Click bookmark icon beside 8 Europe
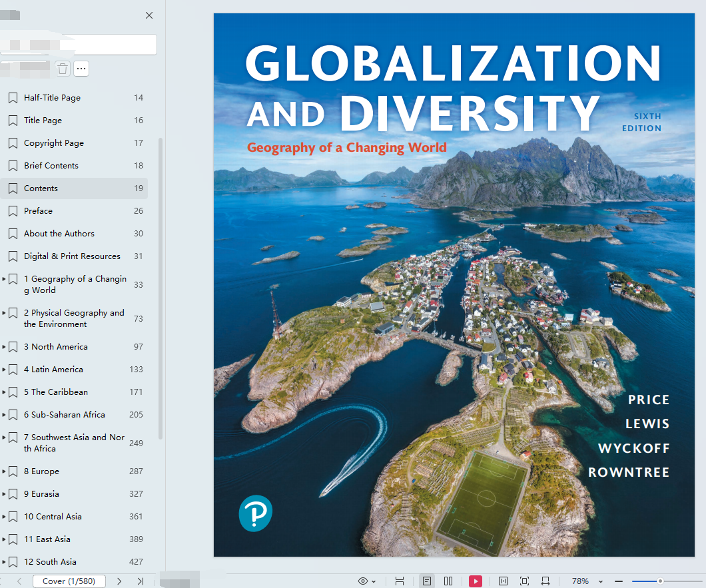 [13, 471]
